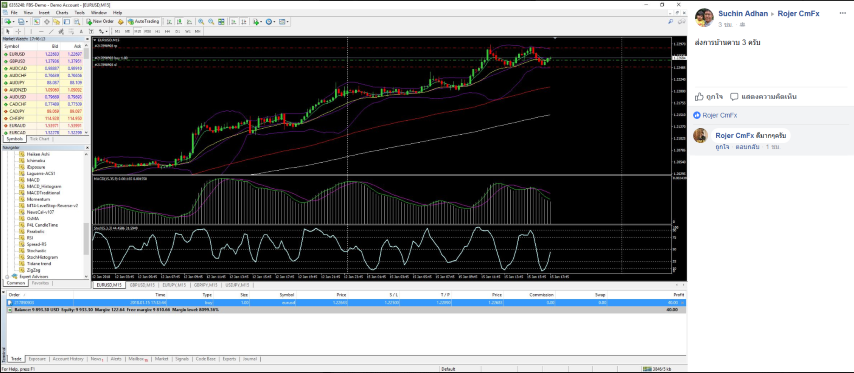Click the tile windows chart icon
The image size is (854, 373).
[x=221, y=22]
